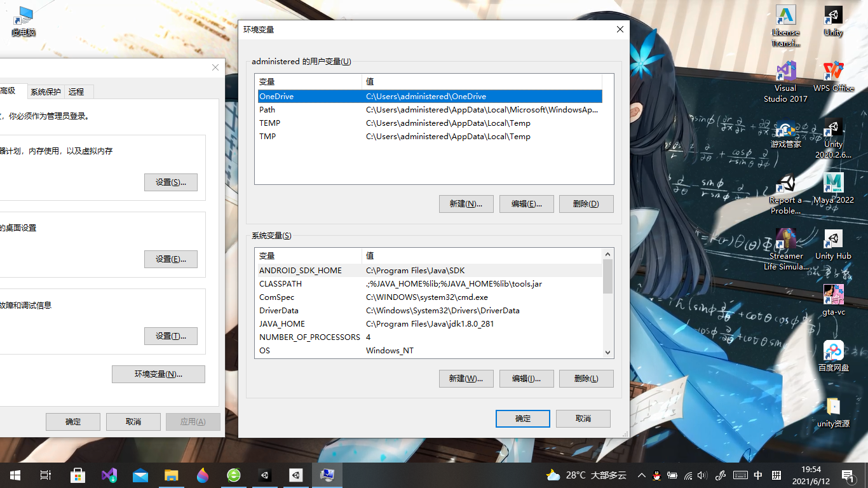Launch Visual Studio 2017 desktop icon
868x488 pixels.
tap(785, 82)
